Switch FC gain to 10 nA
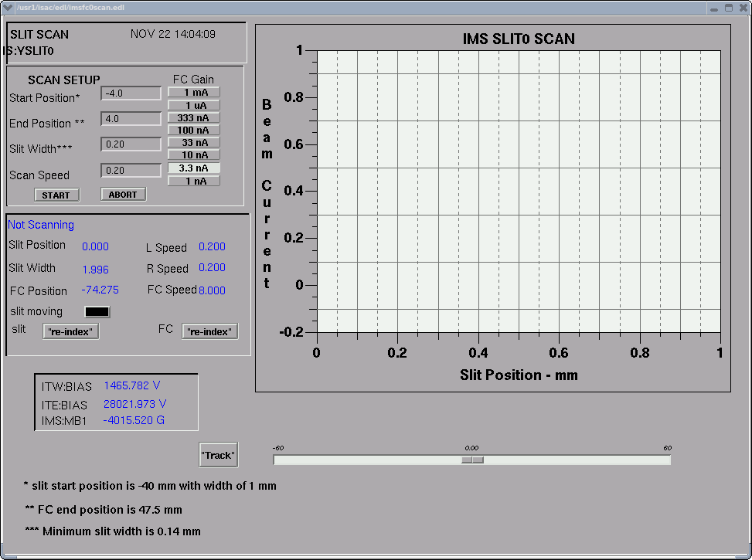This screenshot has height=560, width=752. [x=194, y=155]
